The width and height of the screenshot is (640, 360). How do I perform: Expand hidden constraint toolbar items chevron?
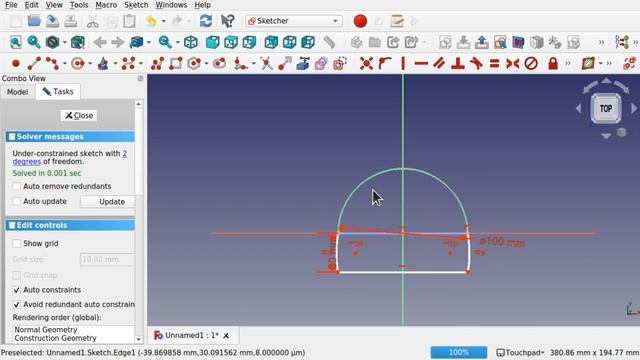(568, 64)
